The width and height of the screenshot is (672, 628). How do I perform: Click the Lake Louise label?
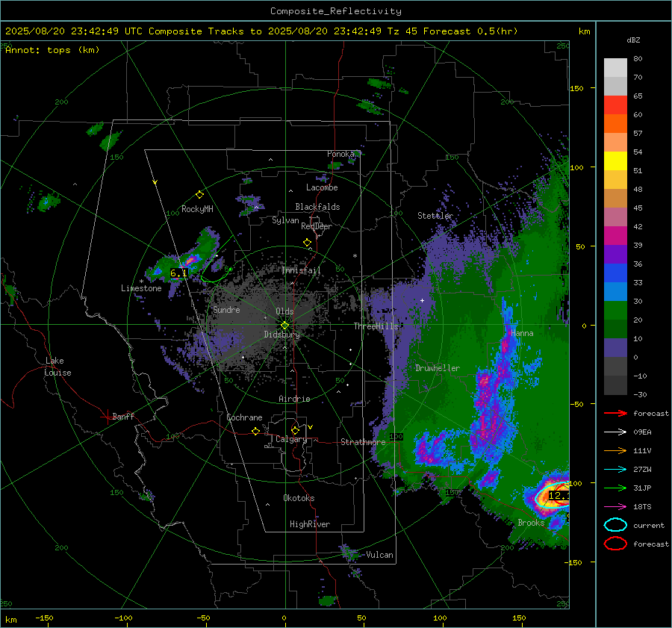point(58,367)
